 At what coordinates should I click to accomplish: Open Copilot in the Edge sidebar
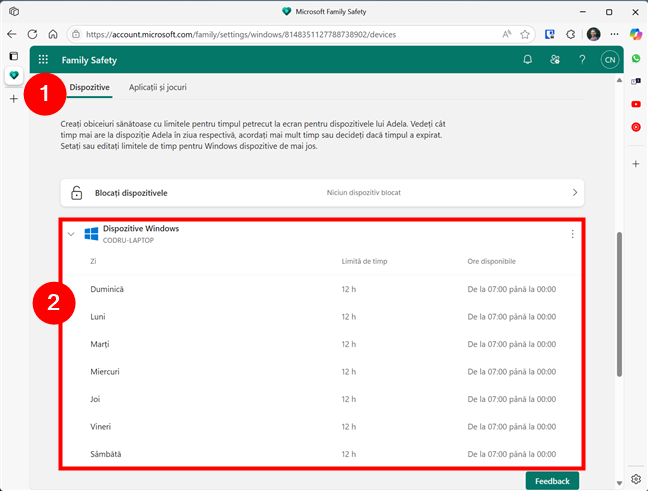pyautogui.click(x=636, y=34)
